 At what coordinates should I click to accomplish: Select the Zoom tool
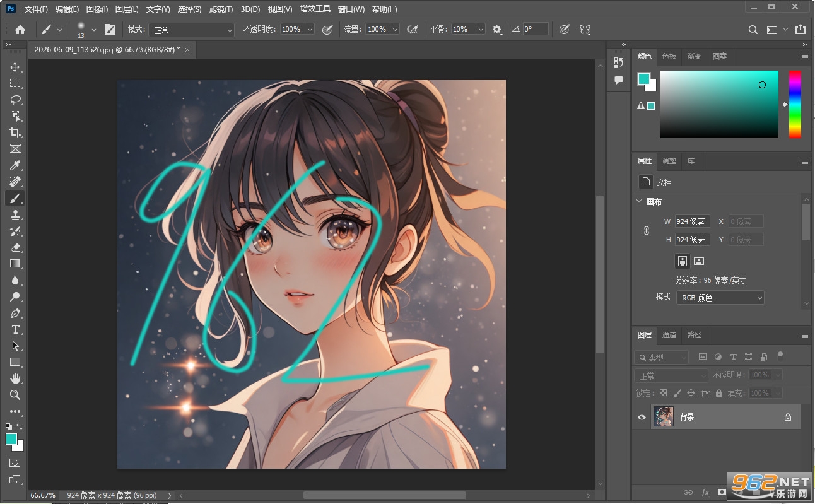tap(15, 395)
